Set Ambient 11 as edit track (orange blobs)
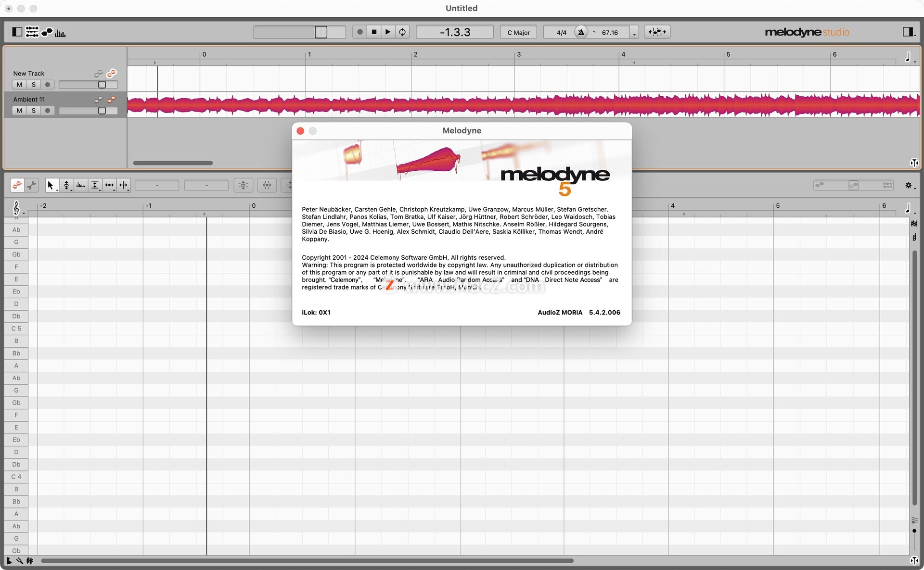 tap(111, 100)
